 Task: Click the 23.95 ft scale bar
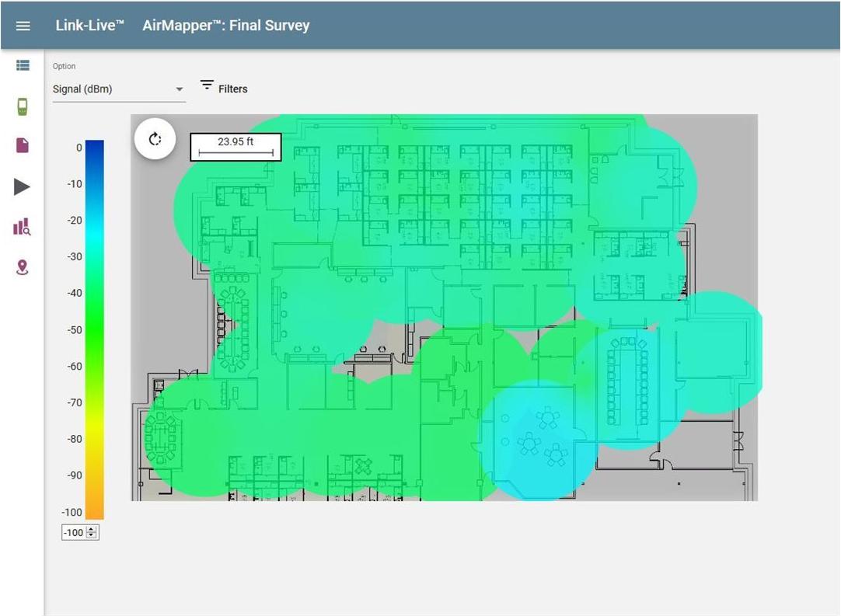(x=236, y=146)
